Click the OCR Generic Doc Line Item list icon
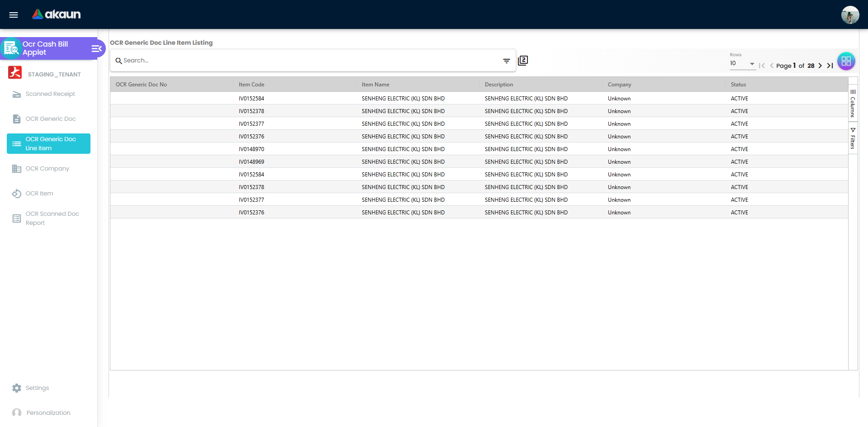The width and height of the screenshot is (868, 427). (17, 144)
